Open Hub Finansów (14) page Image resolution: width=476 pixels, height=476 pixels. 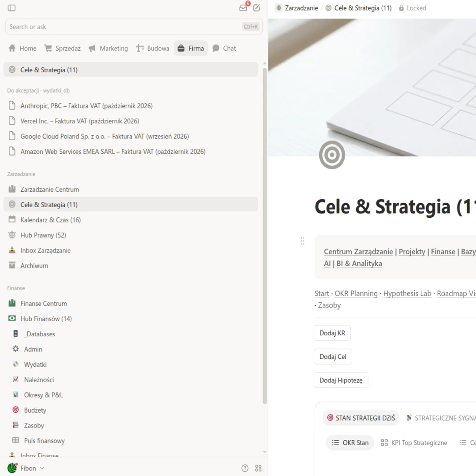click(x=131, y=319)
